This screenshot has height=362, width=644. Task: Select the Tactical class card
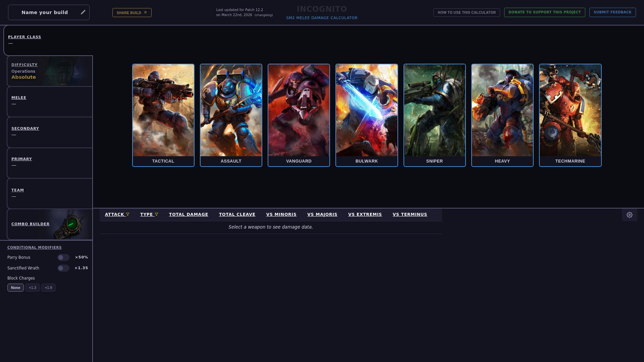click(163, 115)
